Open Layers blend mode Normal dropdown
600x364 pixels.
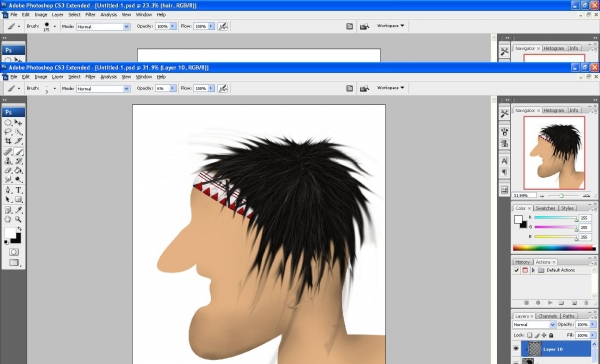[x=534, y=325]
